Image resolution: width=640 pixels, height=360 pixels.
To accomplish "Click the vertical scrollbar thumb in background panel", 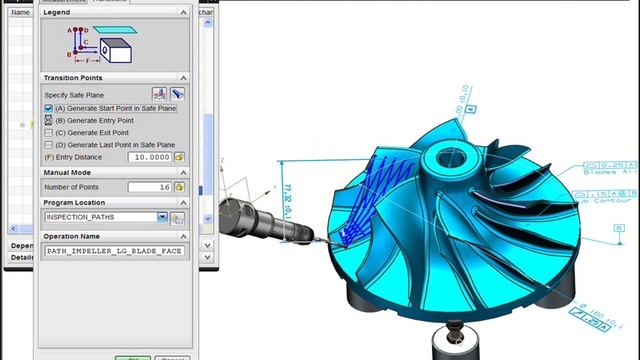I will [208, 154].
